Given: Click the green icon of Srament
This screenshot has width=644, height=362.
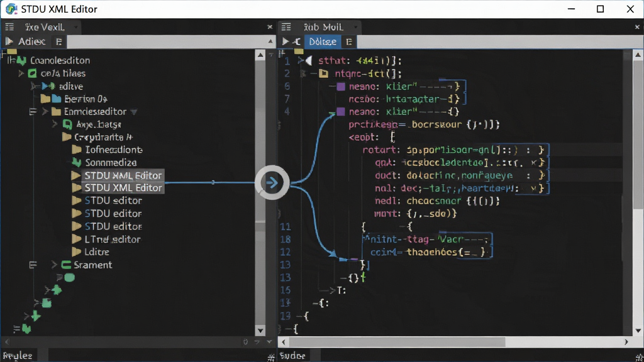Looking at the screenshot, I should click(66, 265).
